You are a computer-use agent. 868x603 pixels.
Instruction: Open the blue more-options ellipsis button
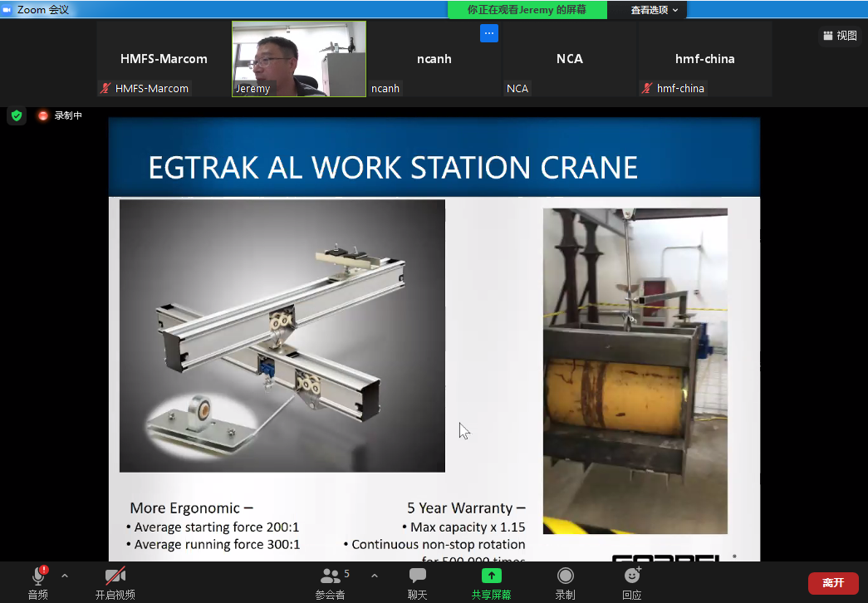(x=489, y=33)
